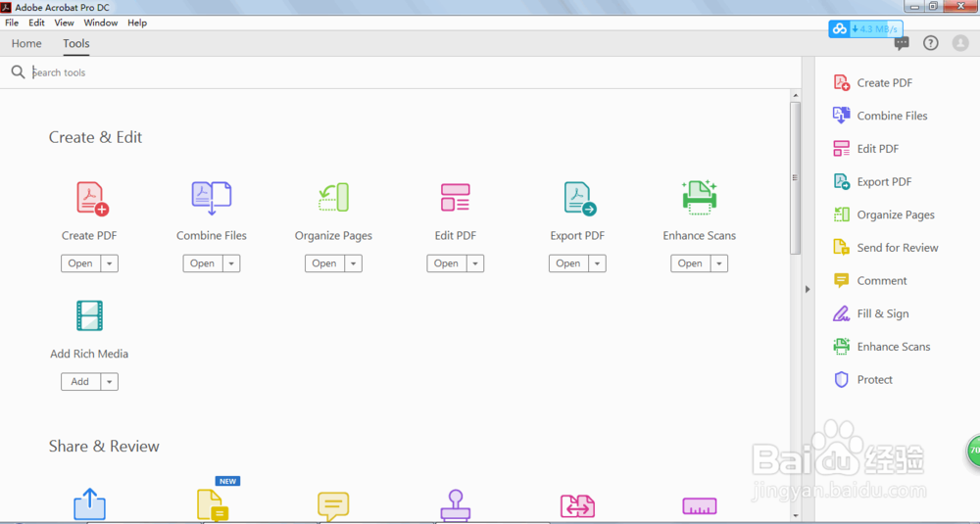Expand the Edit PDF Open dropdown arrow
The width and height of the screenshot is (980, 524).
click(475, 263)
